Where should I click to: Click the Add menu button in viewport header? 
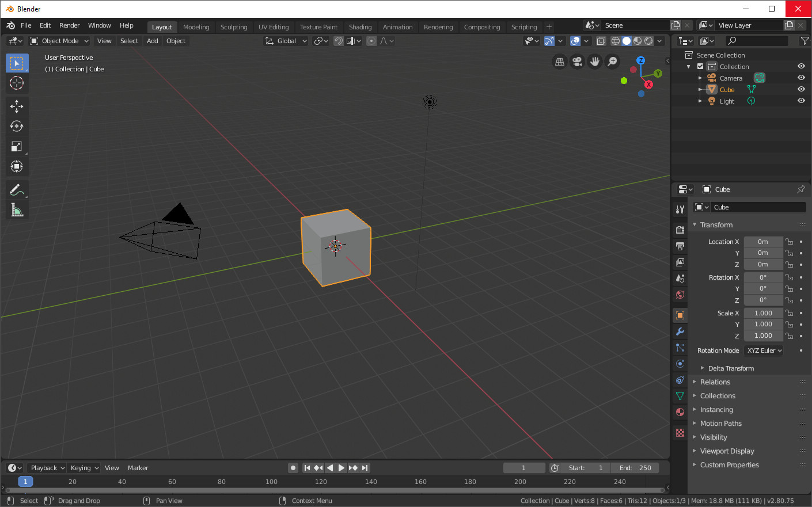point(152,41)
